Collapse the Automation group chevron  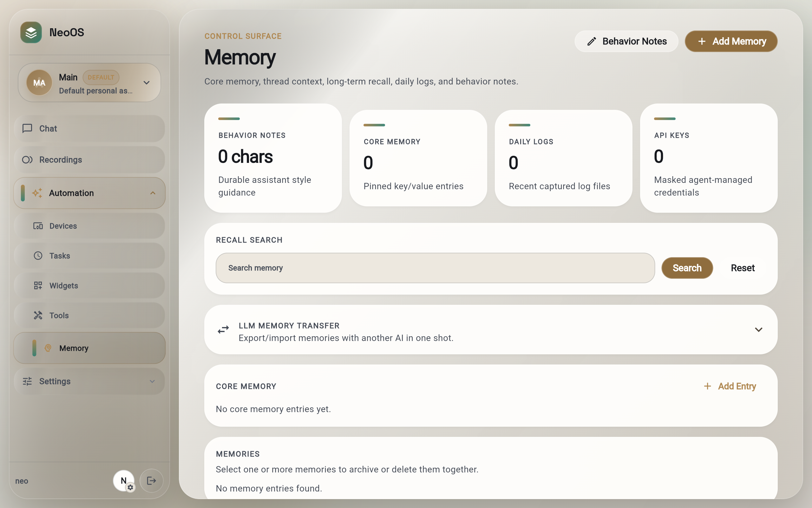click(x=153, y=193)
